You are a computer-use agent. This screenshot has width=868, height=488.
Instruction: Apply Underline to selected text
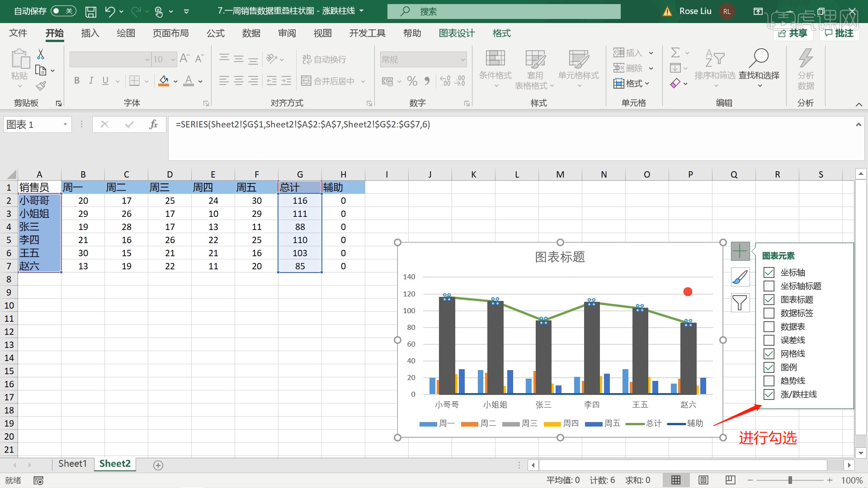tap(104, 80)
